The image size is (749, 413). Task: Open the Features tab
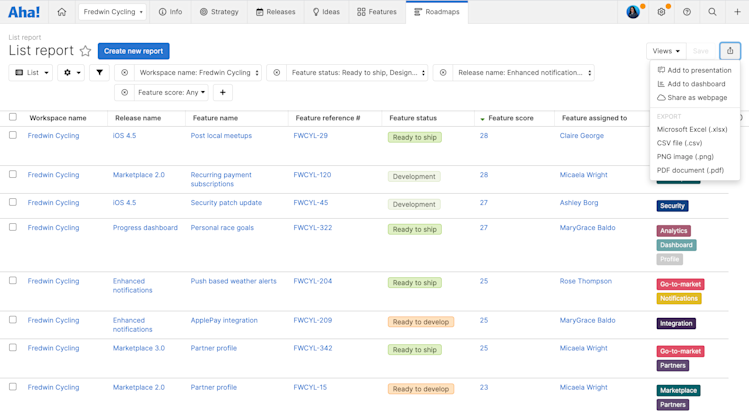[377, 12]
